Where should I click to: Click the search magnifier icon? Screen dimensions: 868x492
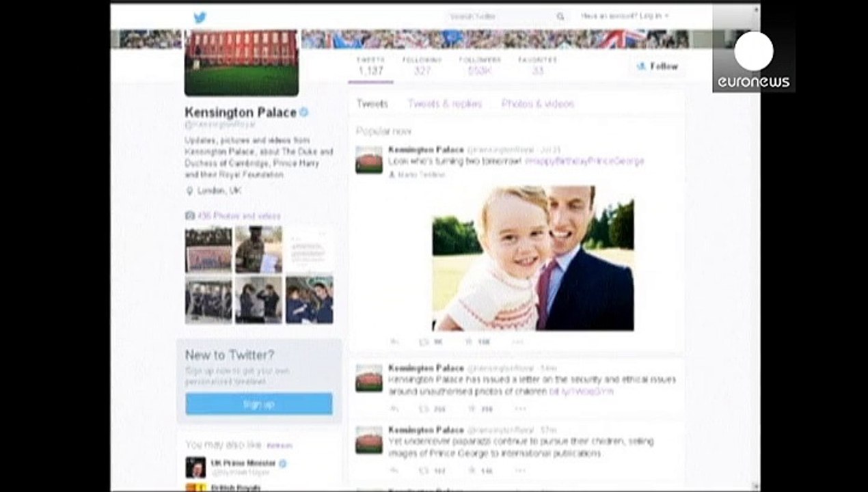click(x=560, y=16)
